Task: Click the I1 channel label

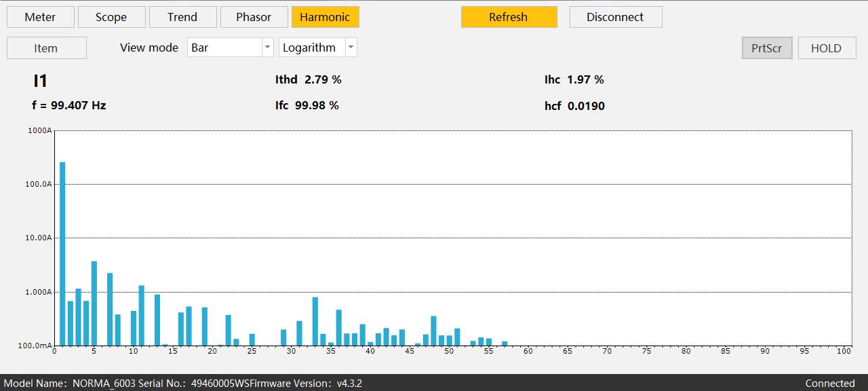Action: 40,81
